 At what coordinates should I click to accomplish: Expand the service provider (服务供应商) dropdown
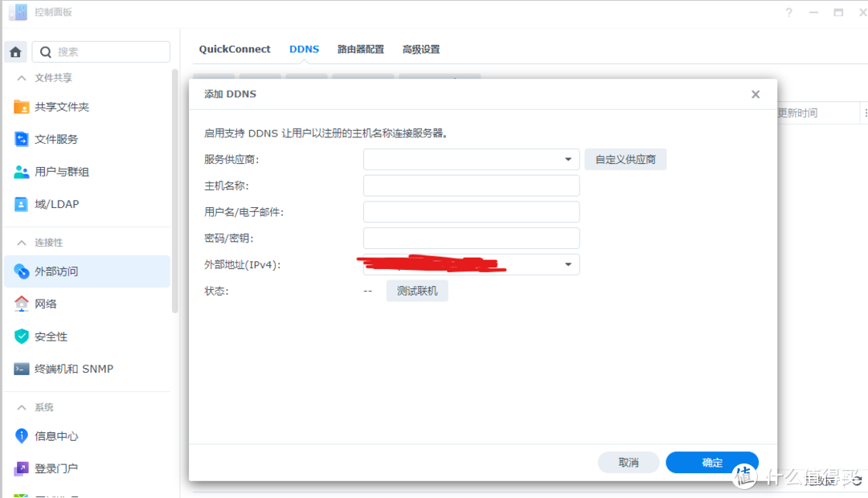pos(567,159)
